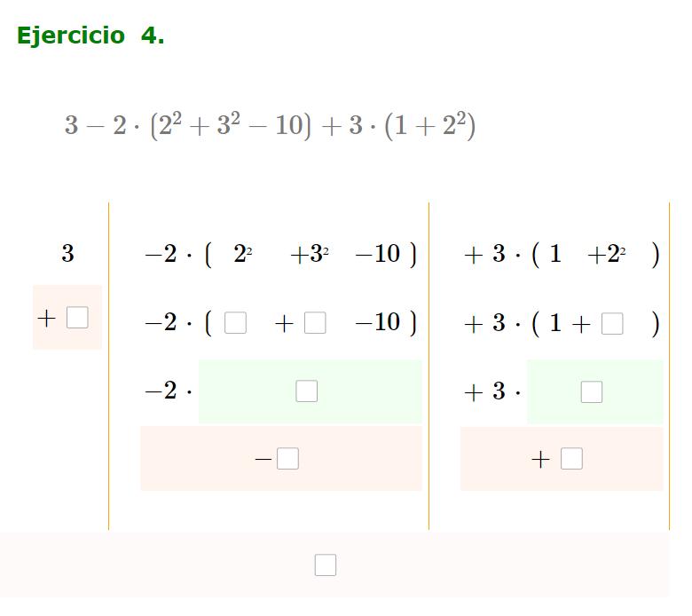Select the box after the minus sign in pink row
Image resolution: width=692 pixels, height=616 pixels.
click(287, 459)
